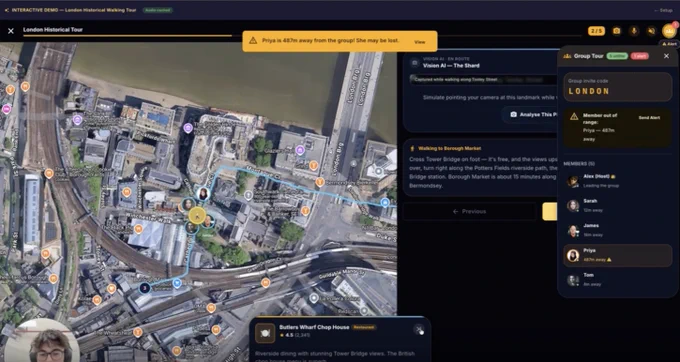Viewport: 680px width, 362px height.
Task: Click blue transit marker beside stop 3
Action: point(177,283)
